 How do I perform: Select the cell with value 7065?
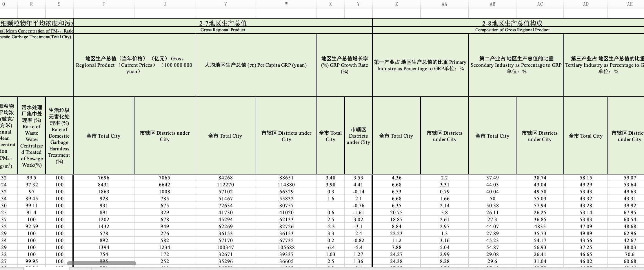(165, 178)
